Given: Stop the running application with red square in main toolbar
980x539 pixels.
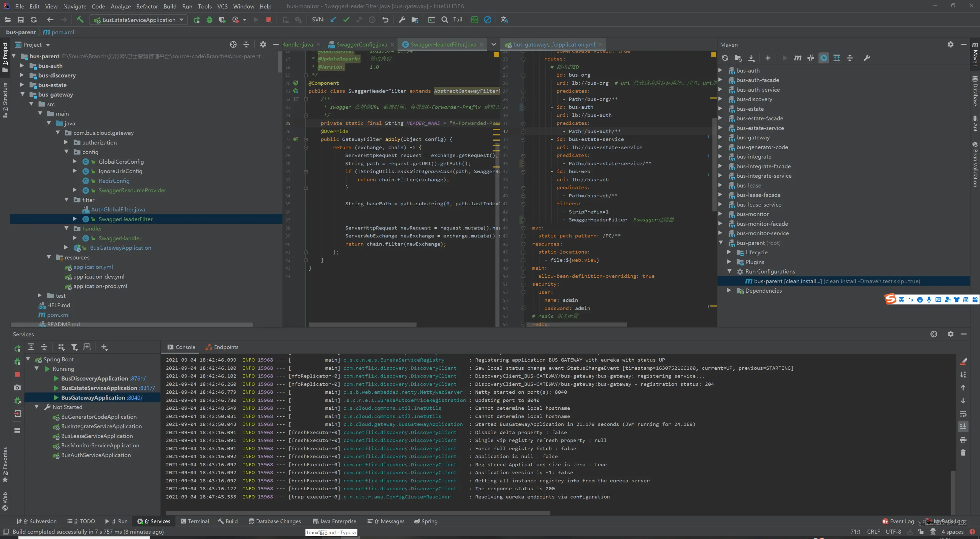Looking at the screenshot, I should 269,20.
